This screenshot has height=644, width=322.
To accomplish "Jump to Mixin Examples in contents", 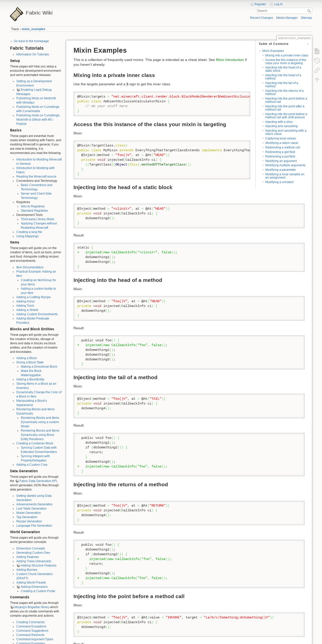I will click(x=273, y=51).
